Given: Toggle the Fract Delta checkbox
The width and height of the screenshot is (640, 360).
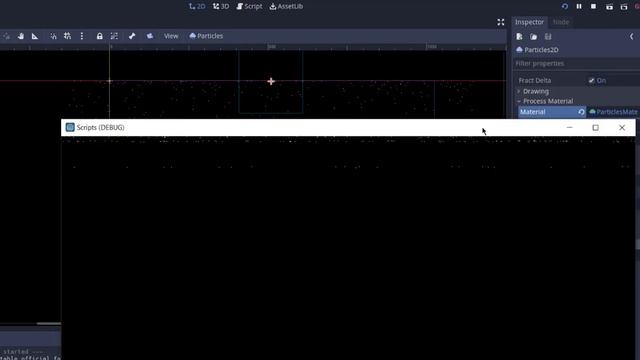Looking at the screenshot, I should click(x=591, y=81).
